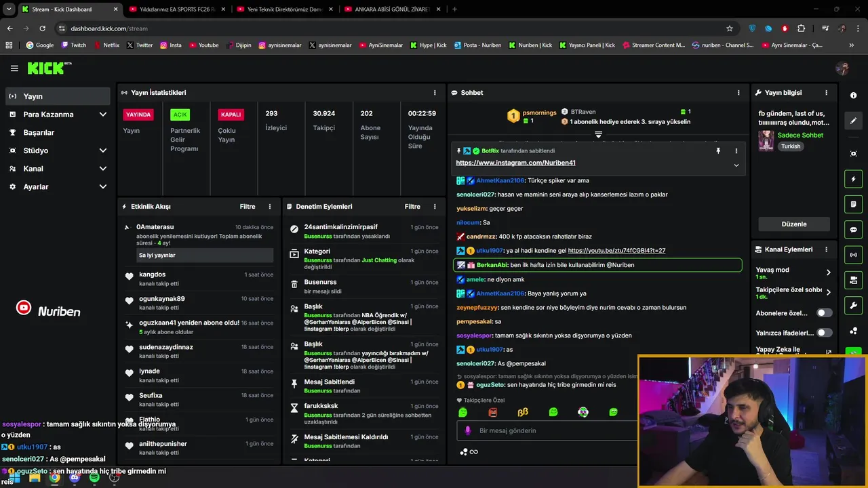Click the pencil edit icon in right toolbar
This screenshot has height=488, width=868.
[853, 121]
